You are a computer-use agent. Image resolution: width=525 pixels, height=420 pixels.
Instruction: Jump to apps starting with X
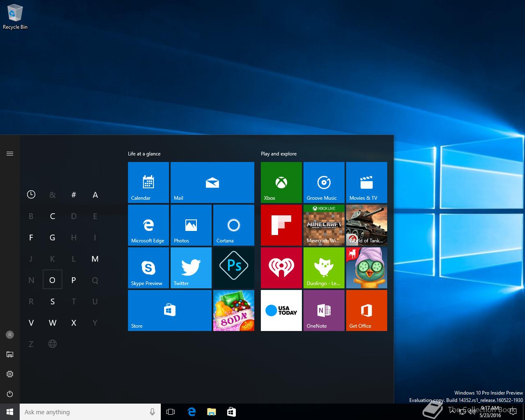pyautogui.click(x=74, y=323)
